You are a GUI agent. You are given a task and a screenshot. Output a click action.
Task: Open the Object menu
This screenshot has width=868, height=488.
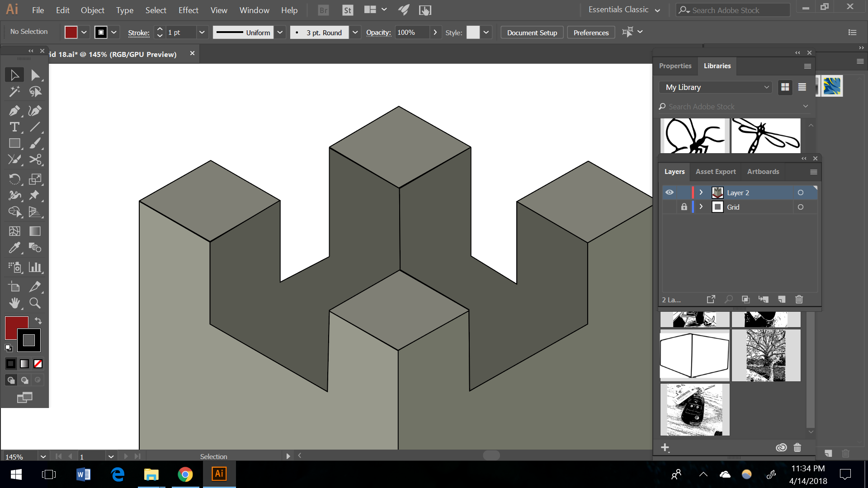92,10
